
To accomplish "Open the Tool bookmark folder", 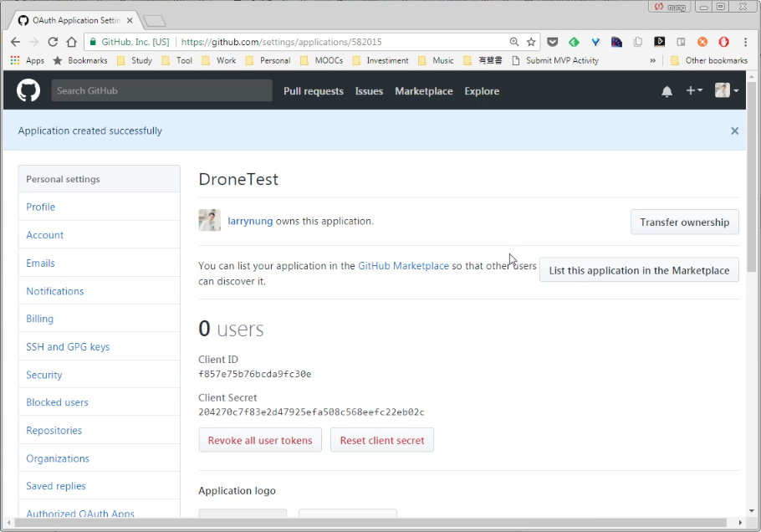I will [176, 60].
